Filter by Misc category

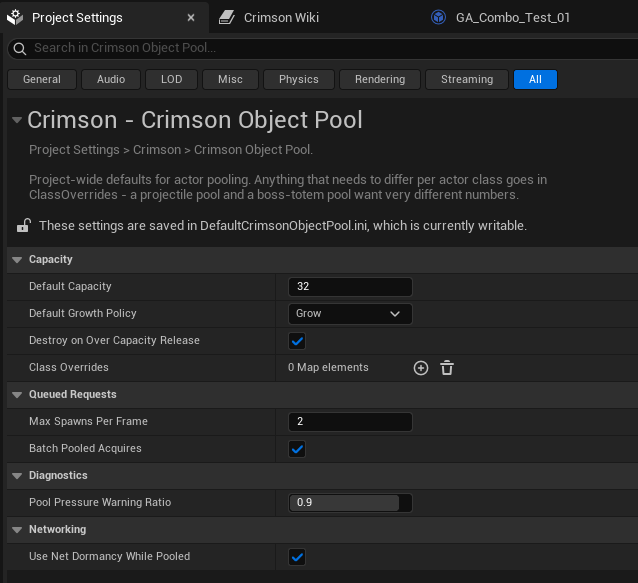(x=230, y=79)
